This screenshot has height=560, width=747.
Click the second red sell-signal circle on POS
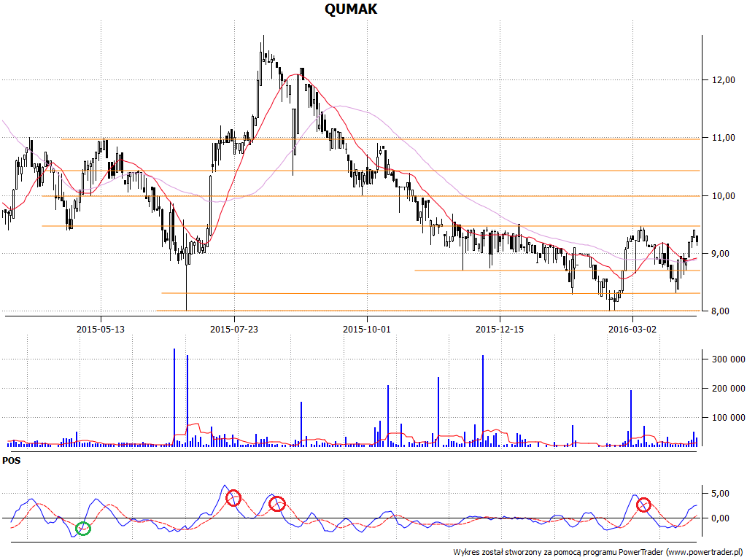click(276, 504)
